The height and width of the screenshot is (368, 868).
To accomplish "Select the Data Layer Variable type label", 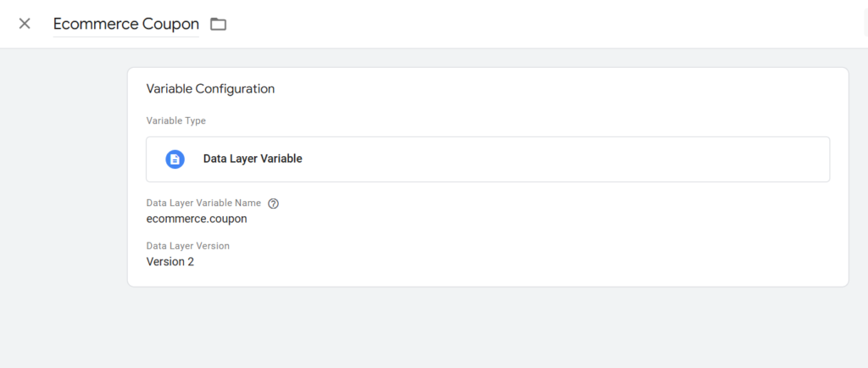I will tap(253, 159).
